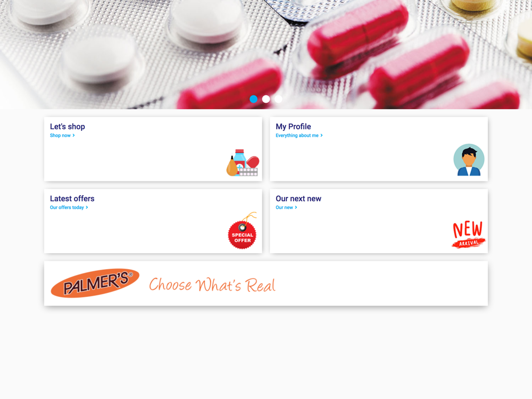
Task: Click the chevron after Our offers today
Action: point(87,207)
